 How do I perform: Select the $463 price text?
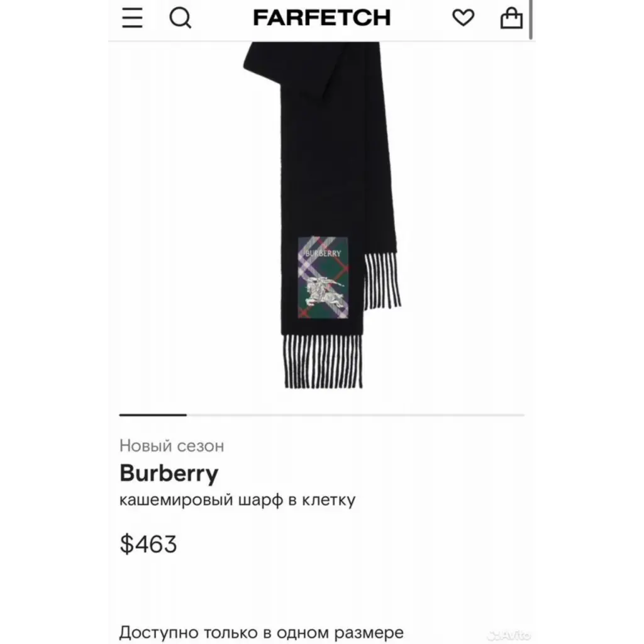click(x=148, y=544)
